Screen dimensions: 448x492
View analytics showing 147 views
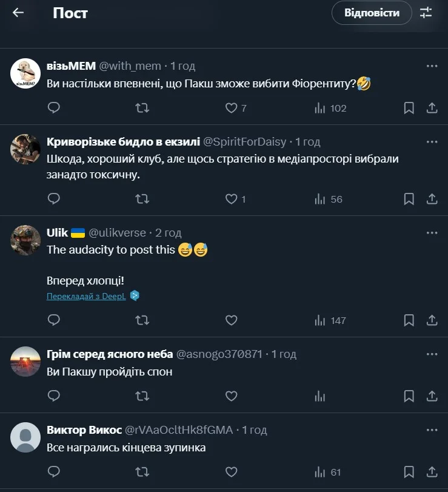pos(330,320)
